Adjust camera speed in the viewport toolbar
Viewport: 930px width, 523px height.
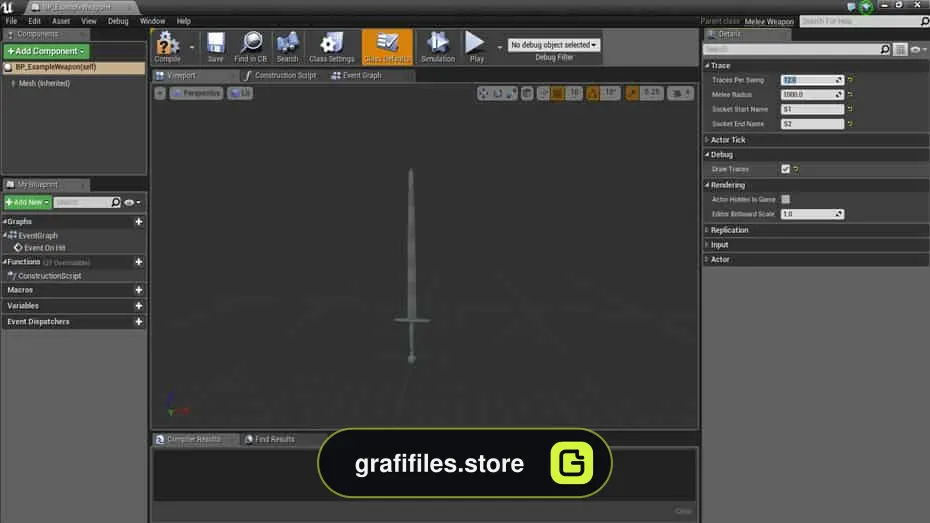click(680, 93)
